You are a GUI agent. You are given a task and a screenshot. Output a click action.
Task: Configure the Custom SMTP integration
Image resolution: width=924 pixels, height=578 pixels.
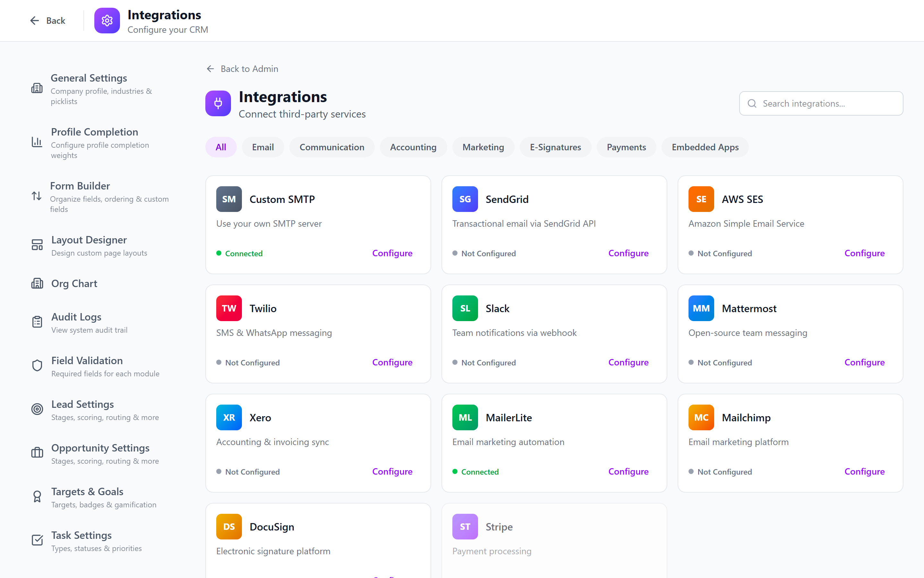point(392,253)
